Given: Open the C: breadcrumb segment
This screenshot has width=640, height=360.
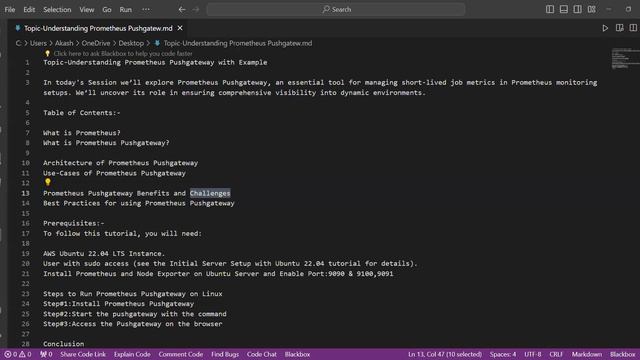Looking at the screenshot, I should pyautogui.click(x=18, y=43).
